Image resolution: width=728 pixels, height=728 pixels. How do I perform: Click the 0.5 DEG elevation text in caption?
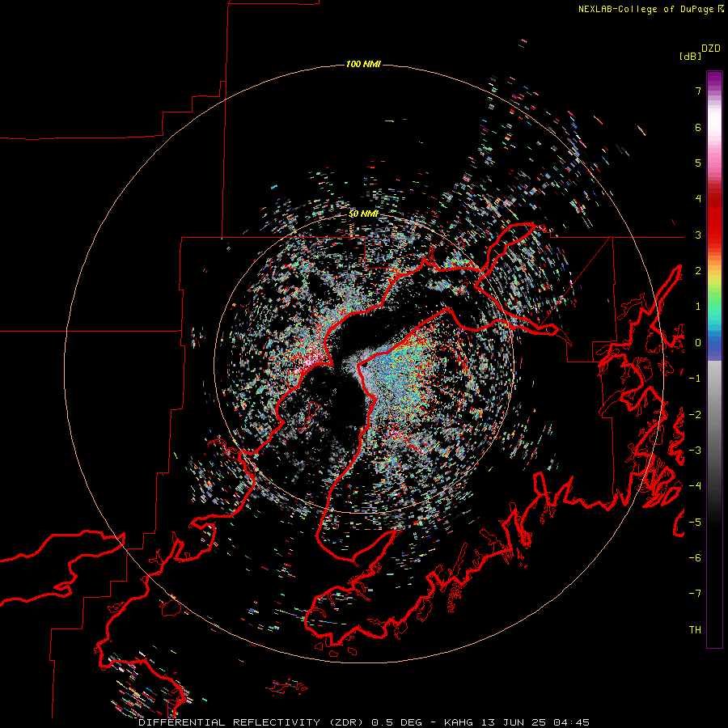tap(396, 722)
